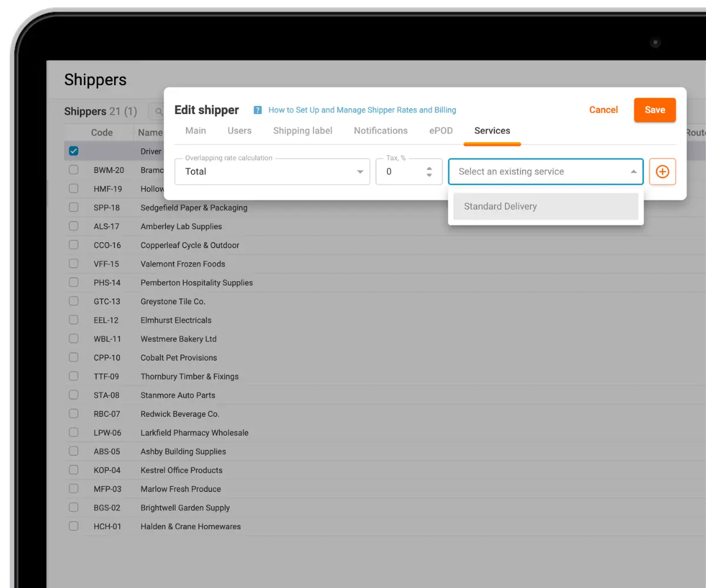Select the Users tab
The height and width of the screenshot is (588, 706).
click(239, 131)
